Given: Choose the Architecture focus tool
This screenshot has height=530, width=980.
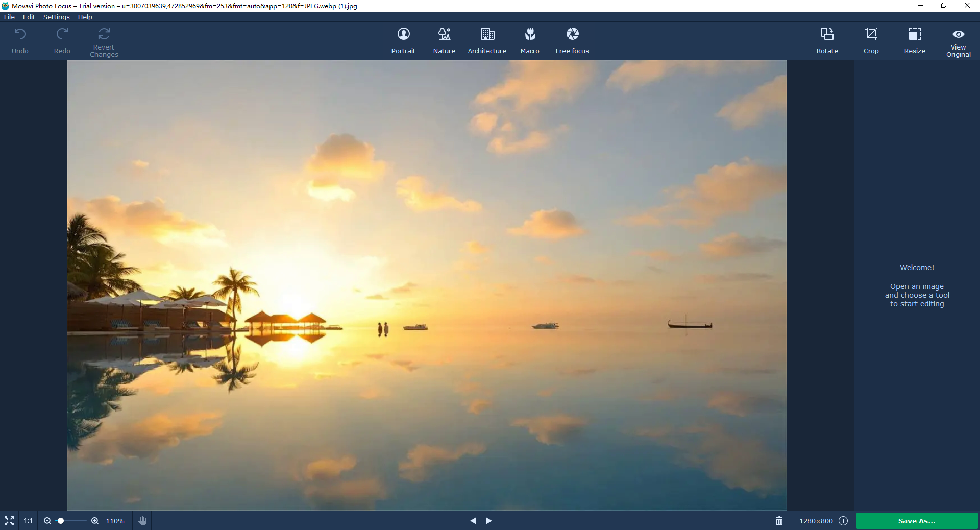Looking at the screenshot, I should coord(487,40).
